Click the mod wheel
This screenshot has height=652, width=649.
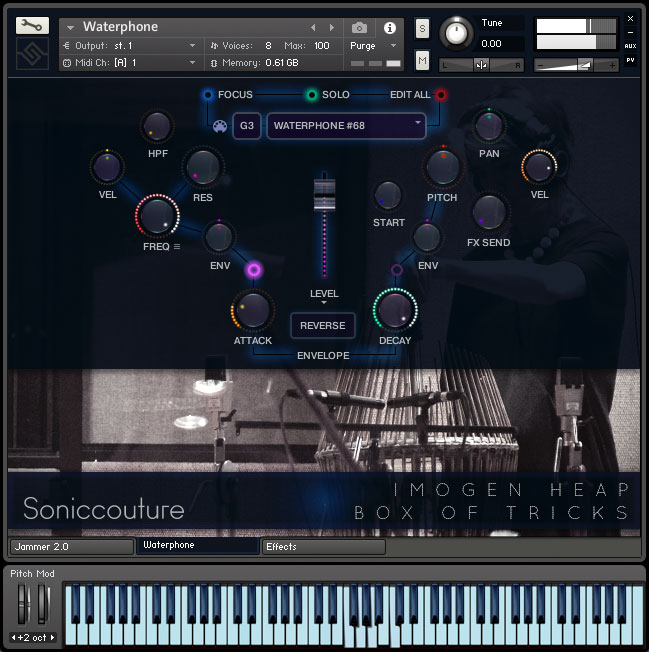(x=43, y=604)
